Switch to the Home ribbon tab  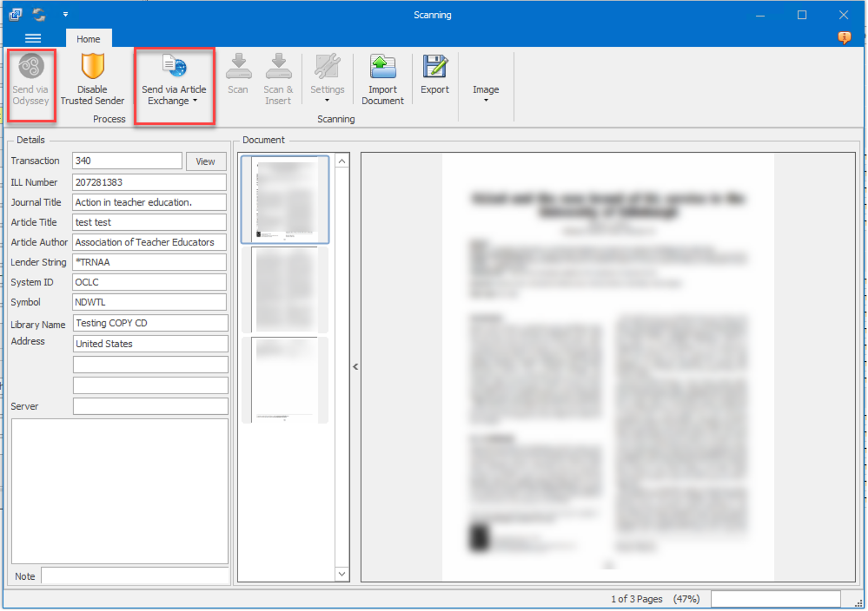click(89, 39)
